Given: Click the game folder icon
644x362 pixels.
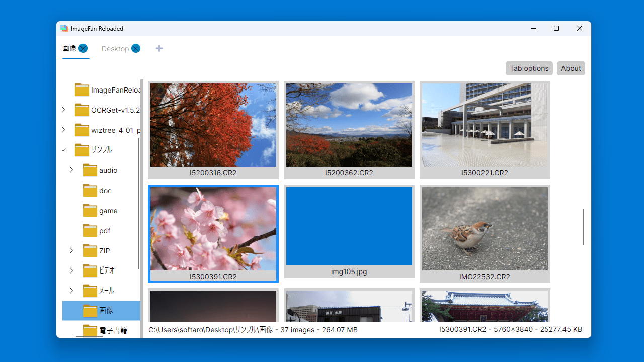Looking at the screenshot, I should coord(90,211).
